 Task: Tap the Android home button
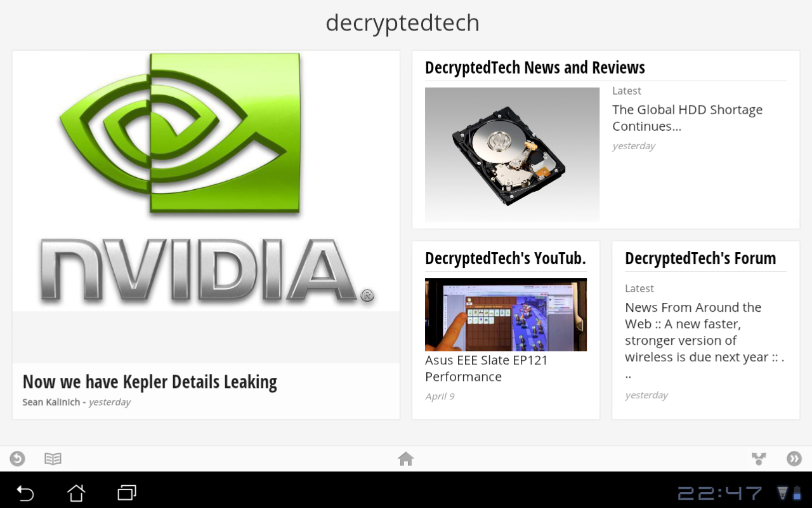tap(76, 493)
